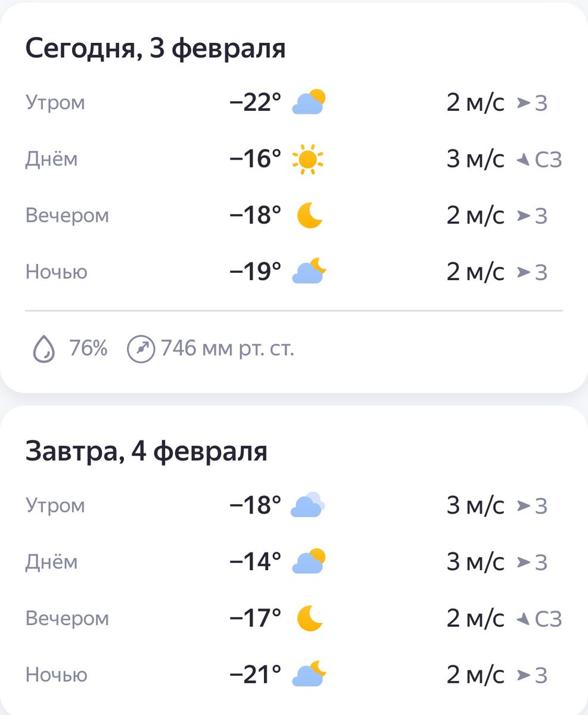
Task: Click tomorrow night's cloudy moon icon
Action: coord(309,674)
